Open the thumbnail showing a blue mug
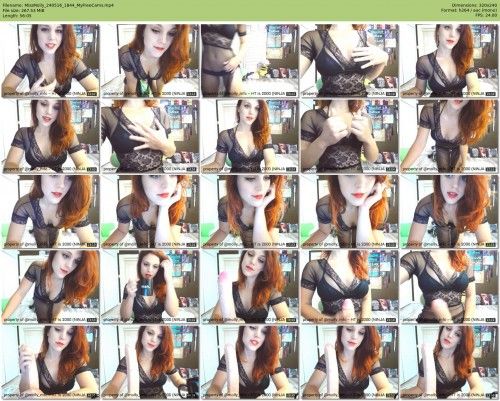The width and height of the screenshot is (500, 401). pos(150,287)
